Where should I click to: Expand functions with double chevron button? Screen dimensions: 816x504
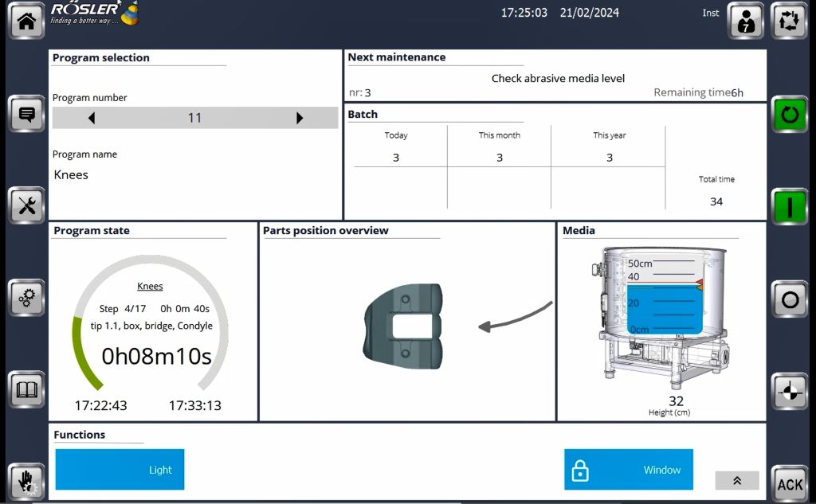(x=737, y=481)
